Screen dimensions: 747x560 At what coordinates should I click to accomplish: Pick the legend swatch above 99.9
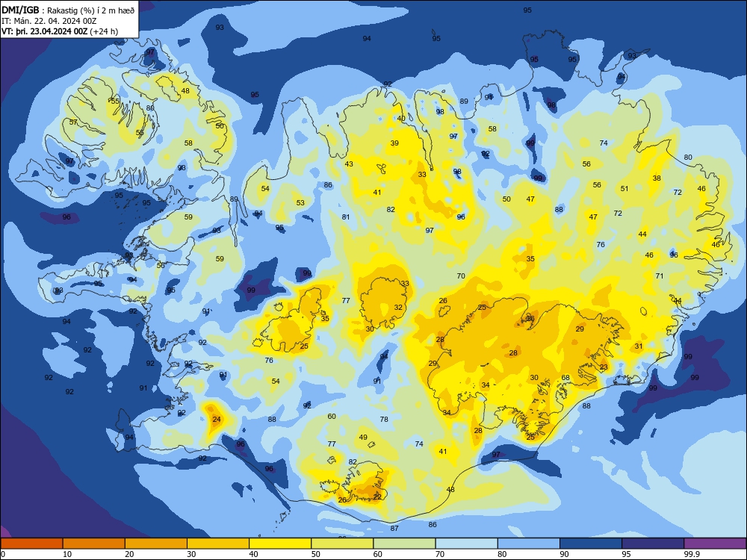(x=715, y=544)
